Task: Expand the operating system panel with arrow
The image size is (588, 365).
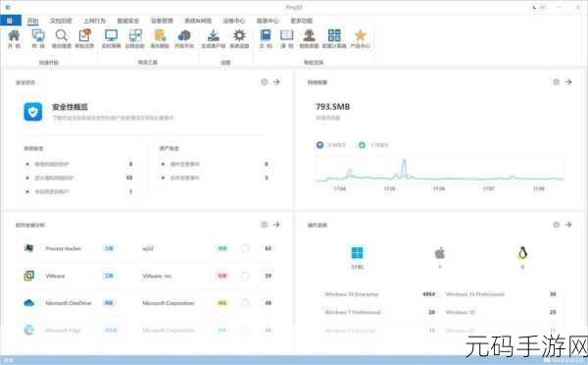Action: point(568,225)
